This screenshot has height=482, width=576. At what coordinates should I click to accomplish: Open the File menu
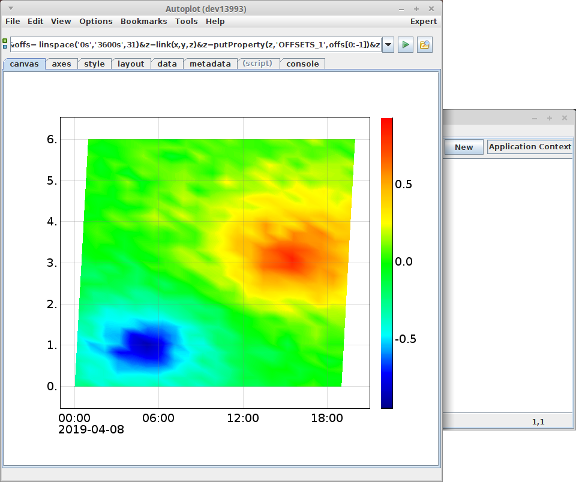[12, 21]
